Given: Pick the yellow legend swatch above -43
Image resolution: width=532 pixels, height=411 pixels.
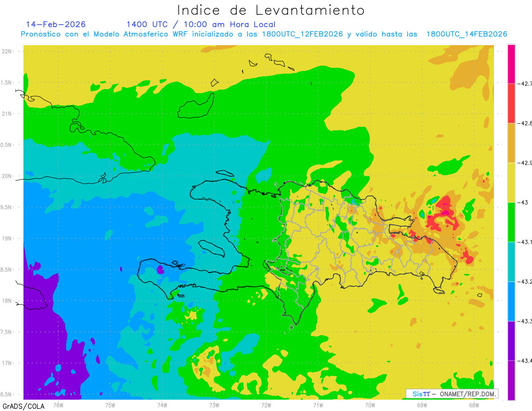Looking at the screenshot, I should [x=511, y=182].
